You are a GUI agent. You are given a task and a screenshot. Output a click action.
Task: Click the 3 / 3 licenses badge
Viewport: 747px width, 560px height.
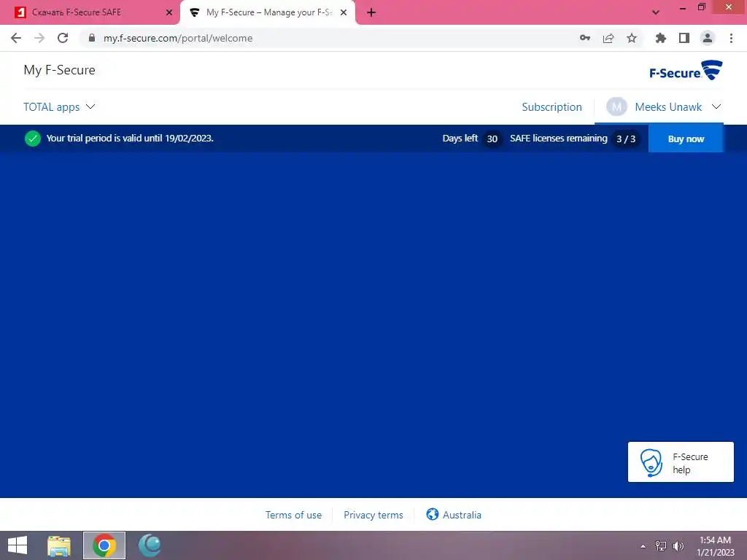[625, 139]
